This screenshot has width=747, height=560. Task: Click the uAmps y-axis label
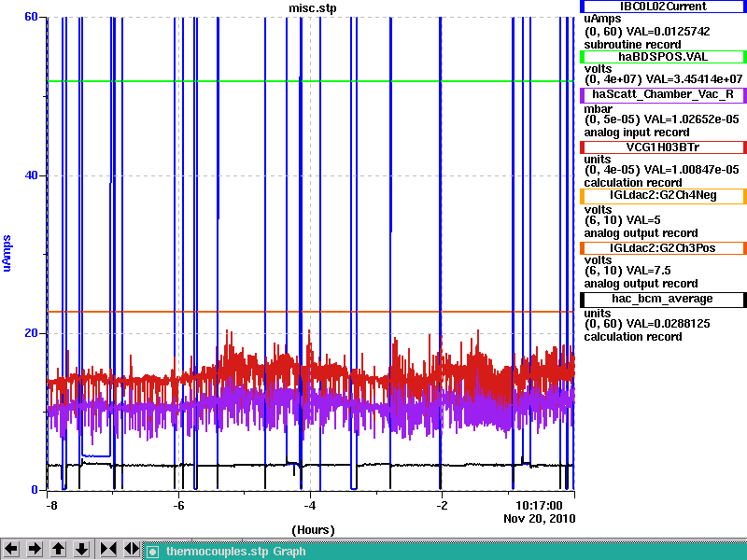tap(7, 253)
